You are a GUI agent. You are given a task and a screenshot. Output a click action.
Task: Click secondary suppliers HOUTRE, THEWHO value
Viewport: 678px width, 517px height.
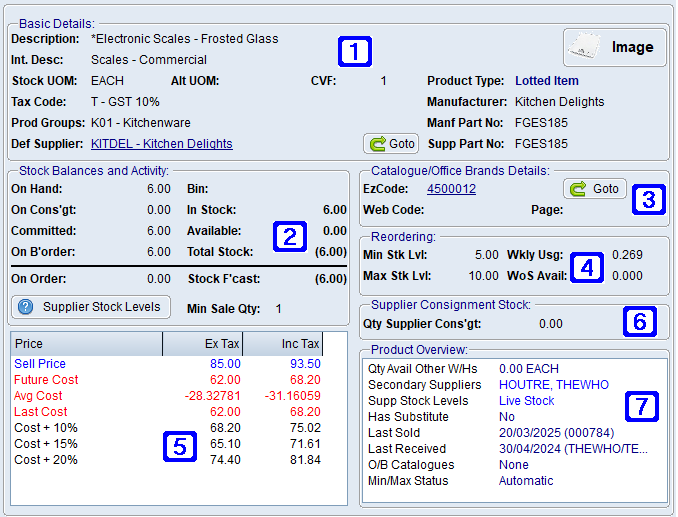tap(554, 385)
